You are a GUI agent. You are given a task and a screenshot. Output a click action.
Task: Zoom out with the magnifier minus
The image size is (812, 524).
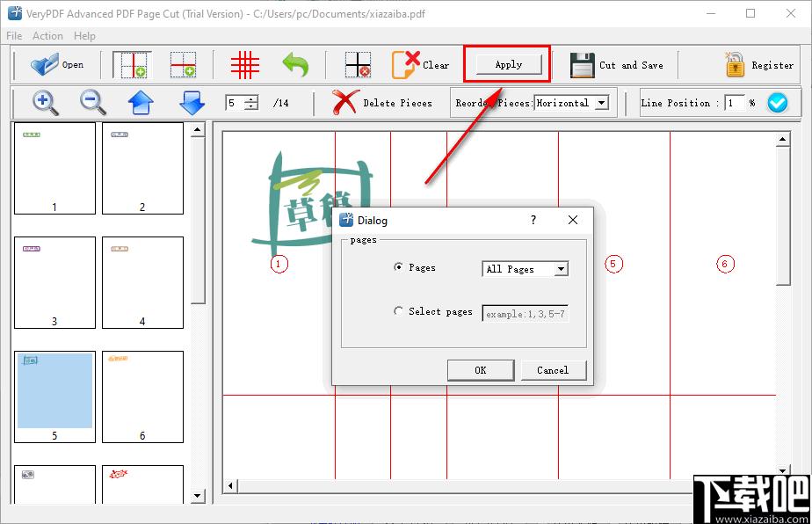coord(93,103)
